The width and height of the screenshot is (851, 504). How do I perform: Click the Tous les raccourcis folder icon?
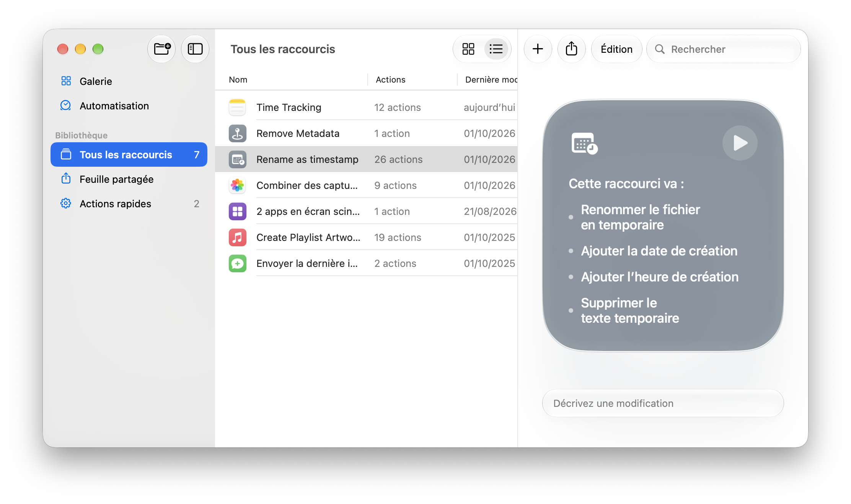(66, 154)
